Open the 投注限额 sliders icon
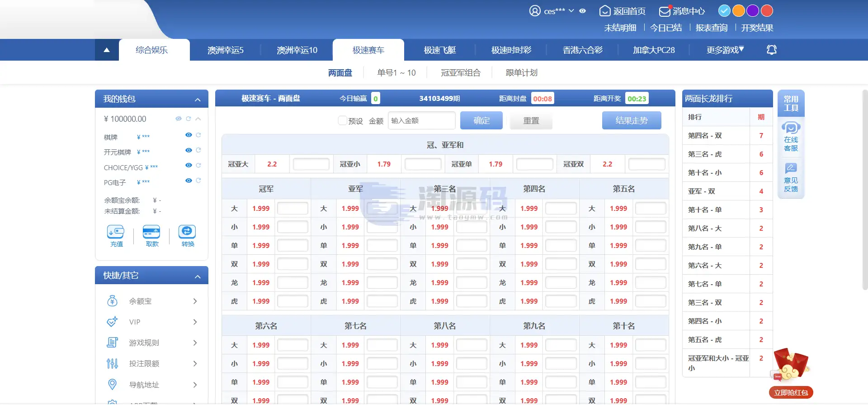Screen dimensions: 868x405 112,363
